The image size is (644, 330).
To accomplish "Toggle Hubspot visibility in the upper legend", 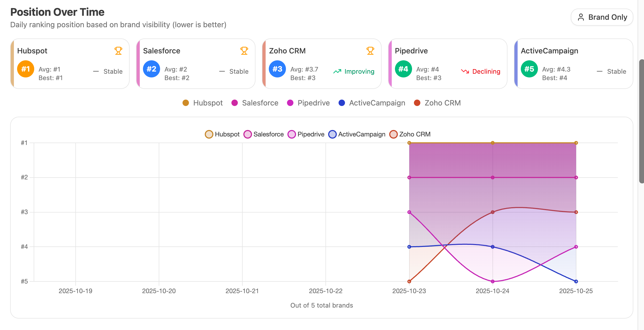I will tap(203, 103).
